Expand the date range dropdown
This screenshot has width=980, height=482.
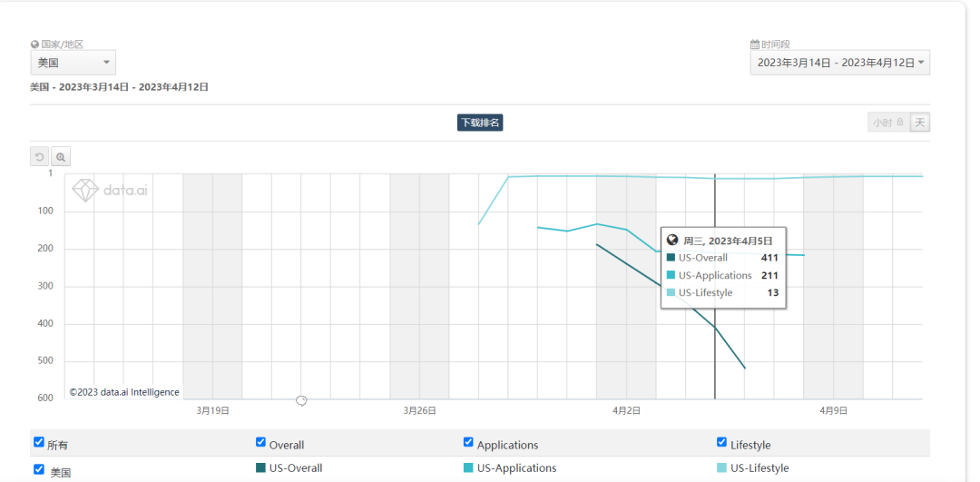pyautogui.click(x=840, y=63)
